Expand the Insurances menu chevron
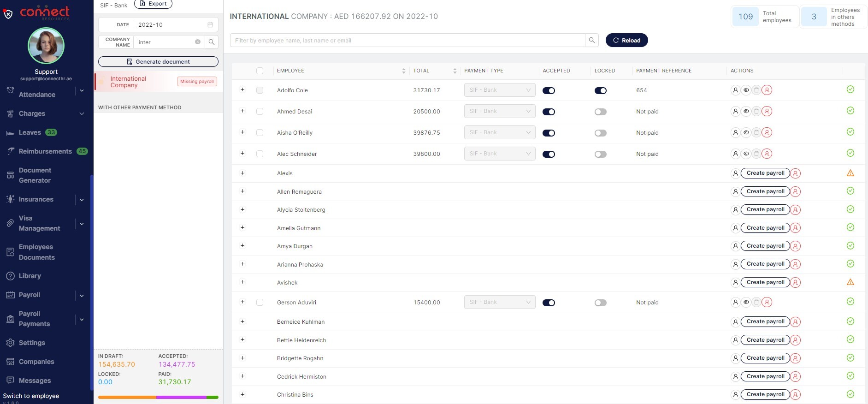Image resolution: width=868 pixels, height=404 pixels. tap(82, 200)
